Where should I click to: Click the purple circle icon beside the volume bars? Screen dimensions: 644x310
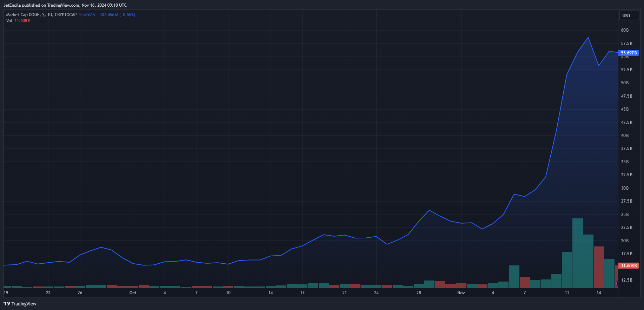[617, 283]
